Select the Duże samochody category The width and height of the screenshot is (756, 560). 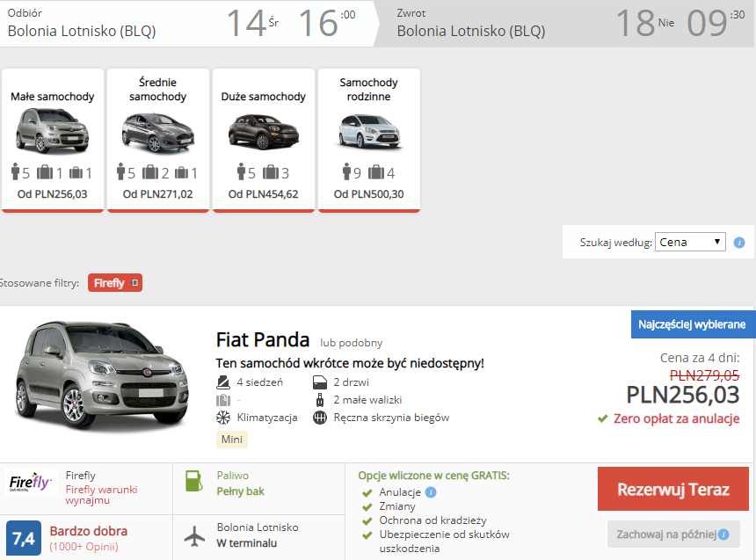click(x=263, y=140)
